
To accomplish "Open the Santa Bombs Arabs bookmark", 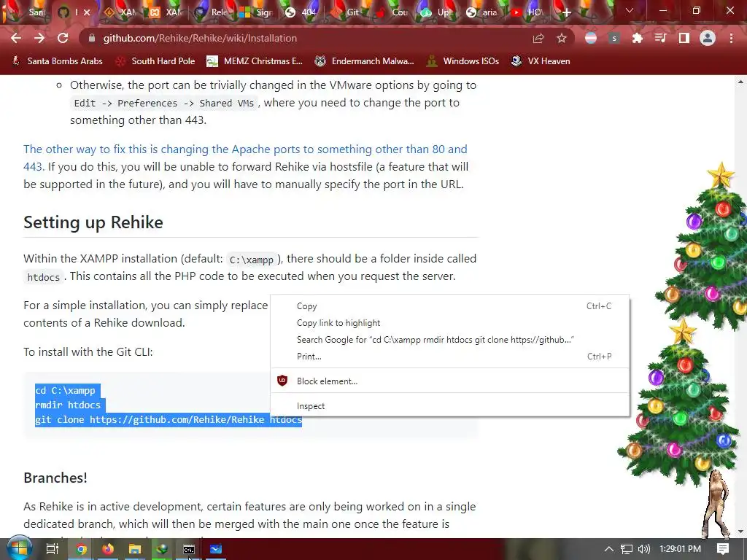I will [57, 61].
